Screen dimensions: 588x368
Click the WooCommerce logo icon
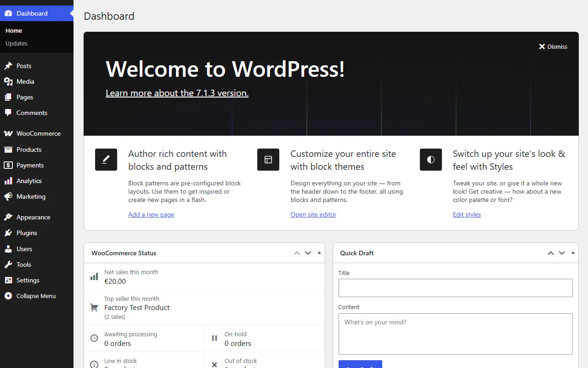8,133
